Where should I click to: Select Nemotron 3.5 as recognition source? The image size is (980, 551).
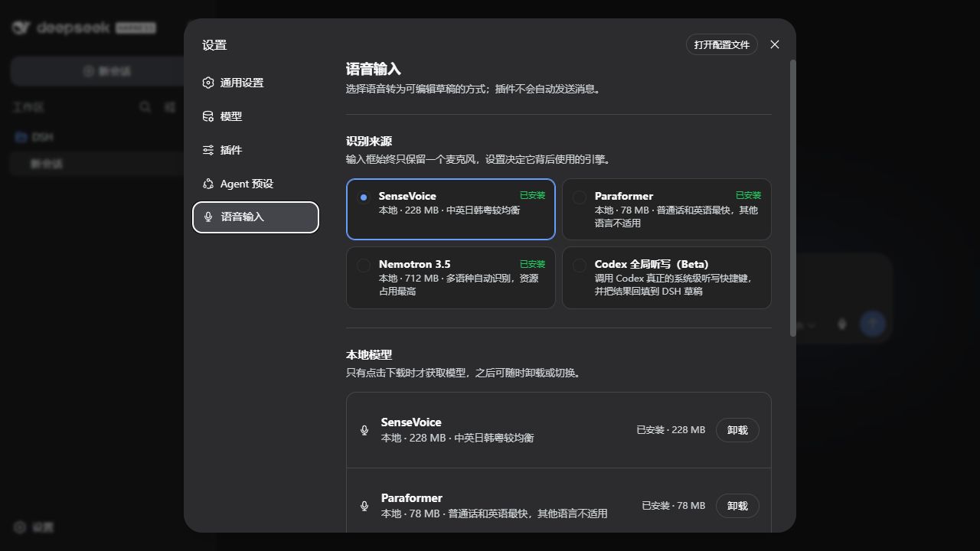tap(451, 278)
